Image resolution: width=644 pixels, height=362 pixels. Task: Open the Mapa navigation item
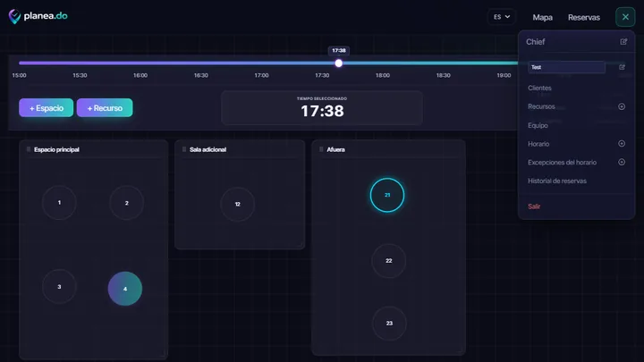(542, 17)
